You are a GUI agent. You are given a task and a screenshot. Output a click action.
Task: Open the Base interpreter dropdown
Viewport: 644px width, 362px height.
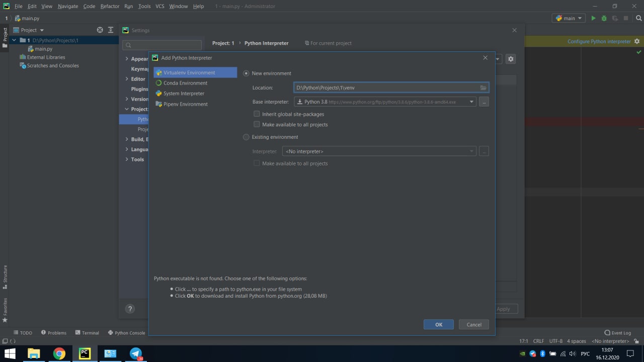[x=471, y=102]
